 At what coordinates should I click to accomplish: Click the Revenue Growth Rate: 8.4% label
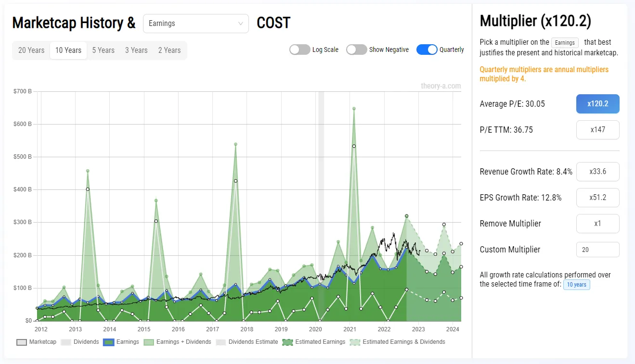[x=526, y=172]
